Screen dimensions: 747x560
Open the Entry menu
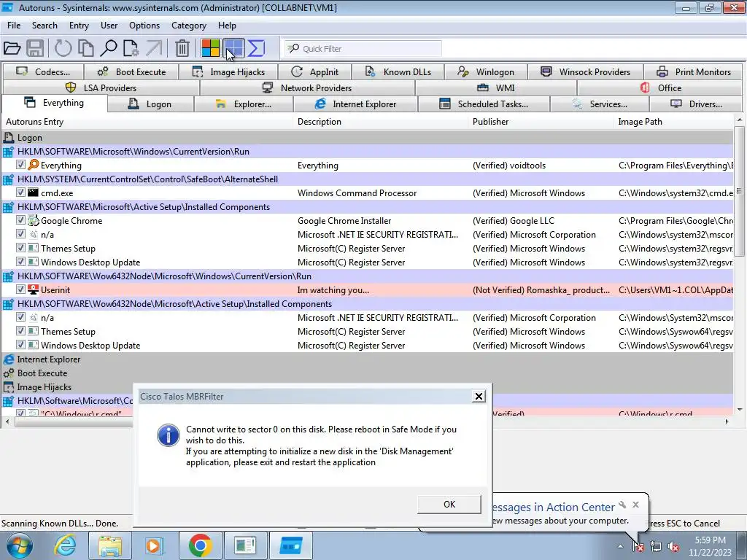79,26
